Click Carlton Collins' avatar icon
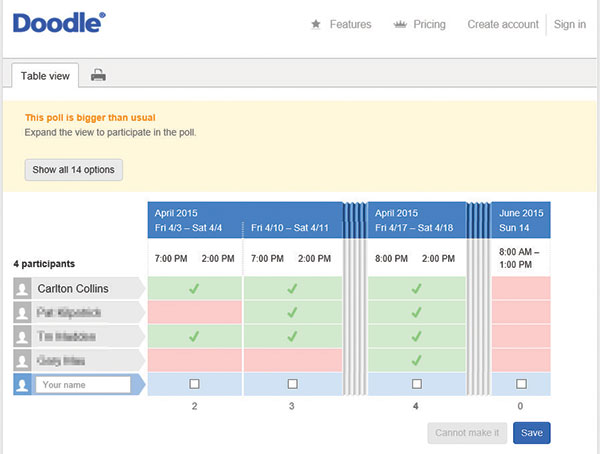Screen dimensions: 600x454 point(23,288)
